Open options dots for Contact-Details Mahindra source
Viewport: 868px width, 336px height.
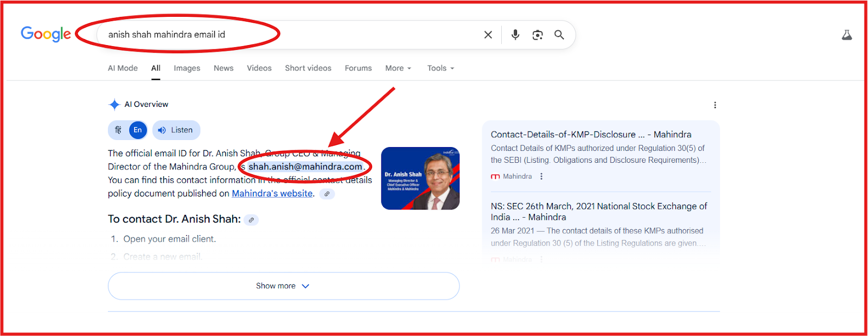(x=541, y=176)
